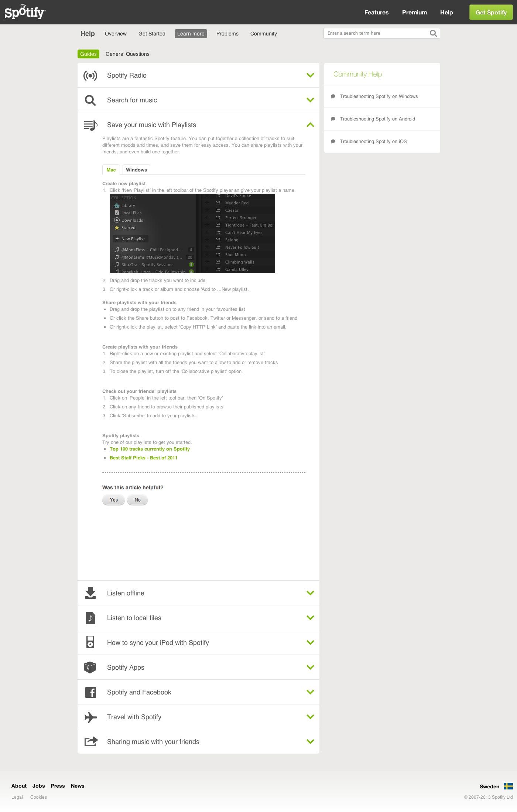Expand the iPod sync guide chevron

pyautogui.click(x=310, y=642)
